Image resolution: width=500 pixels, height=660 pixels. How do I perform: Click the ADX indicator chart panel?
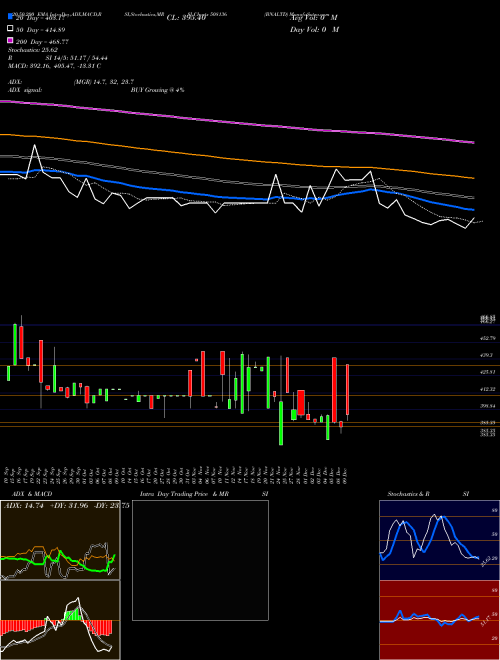pyautogui.click(x=60, y=540)
